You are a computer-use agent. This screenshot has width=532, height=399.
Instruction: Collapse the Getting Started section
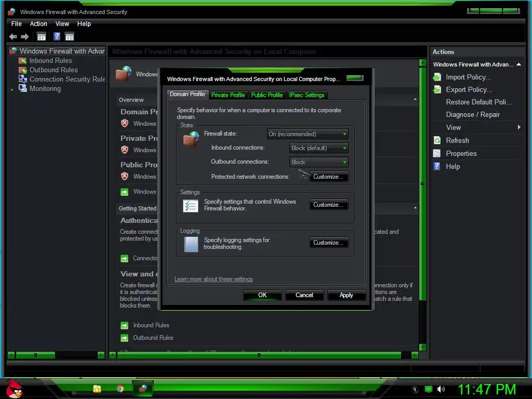pyautogui.click(x=415, y=208)
